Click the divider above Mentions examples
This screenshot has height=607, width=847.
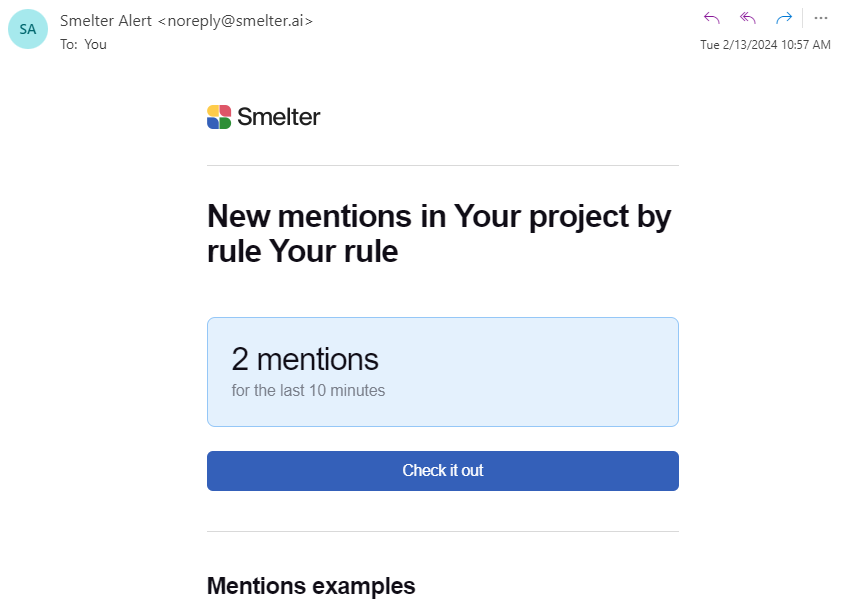coord(443,531)
